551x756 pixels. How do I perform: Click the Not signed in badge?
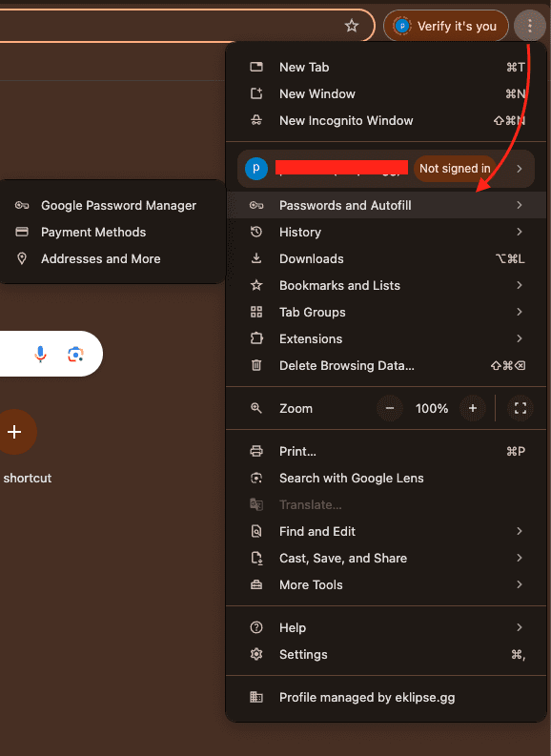(x=455, y=169)
